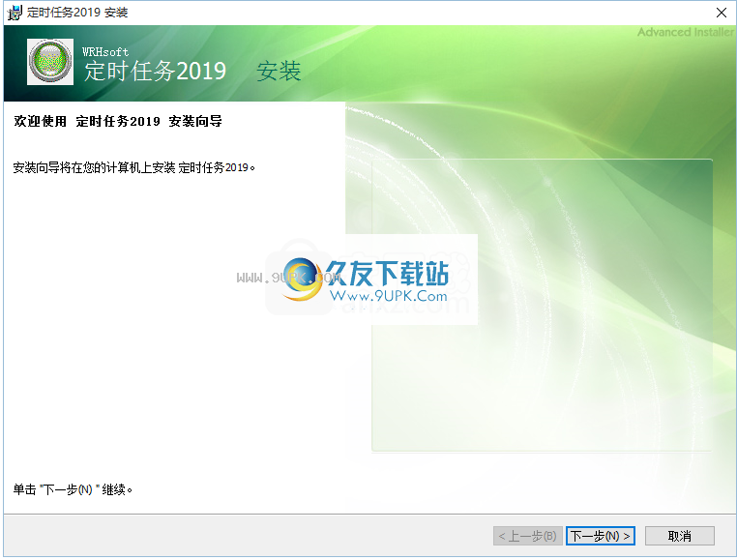
Task: Click the installer icon in the title bar
Action: coord(15,13)
